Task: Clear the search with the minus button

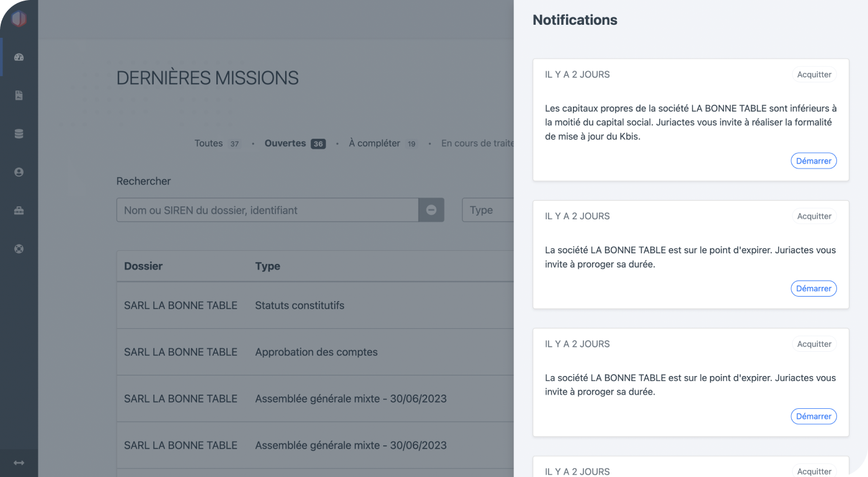Action: 431,210
